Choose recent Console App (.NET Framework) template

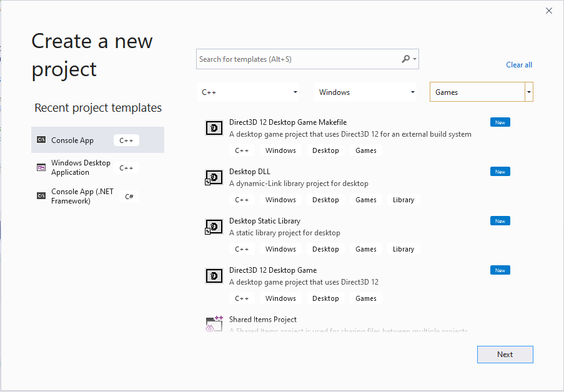(98, 196)
